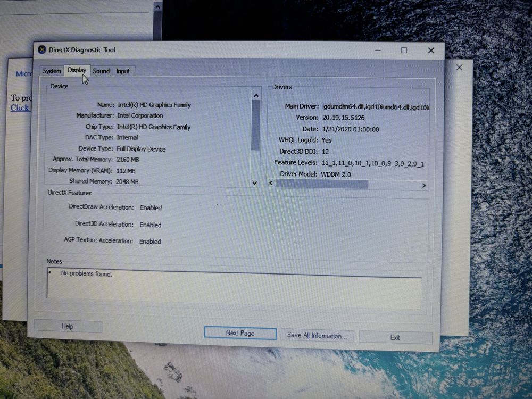
Task: Click Drivers panel scroll-right arrow
Action: click(x=423, y=185)
